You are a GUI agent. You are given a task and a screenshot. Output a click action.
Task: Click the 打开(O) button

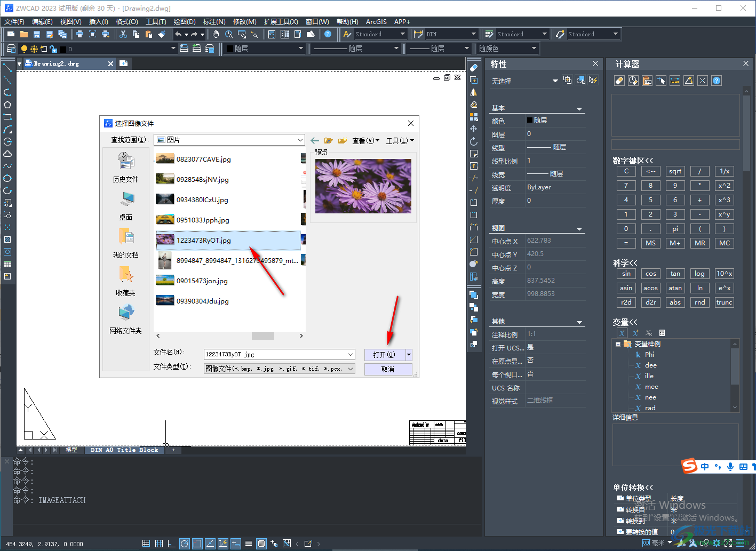point(385,355)
